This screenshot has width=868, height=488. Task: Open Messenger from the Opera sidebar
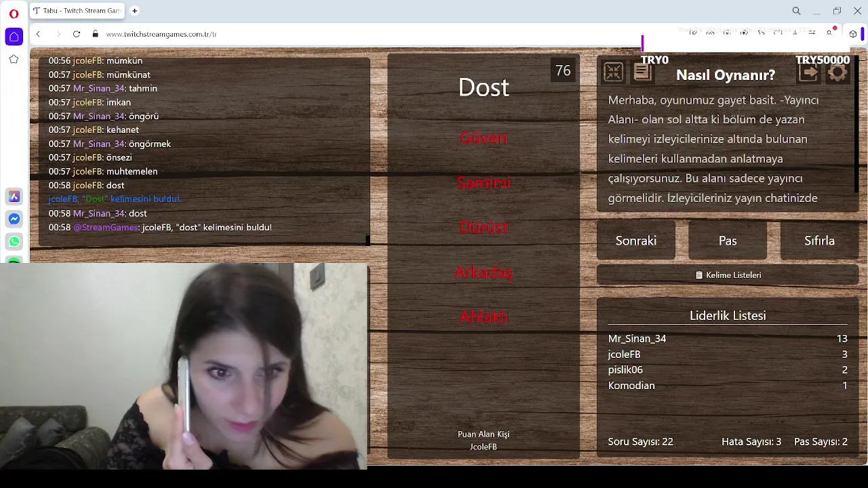[x=14, y=219]
